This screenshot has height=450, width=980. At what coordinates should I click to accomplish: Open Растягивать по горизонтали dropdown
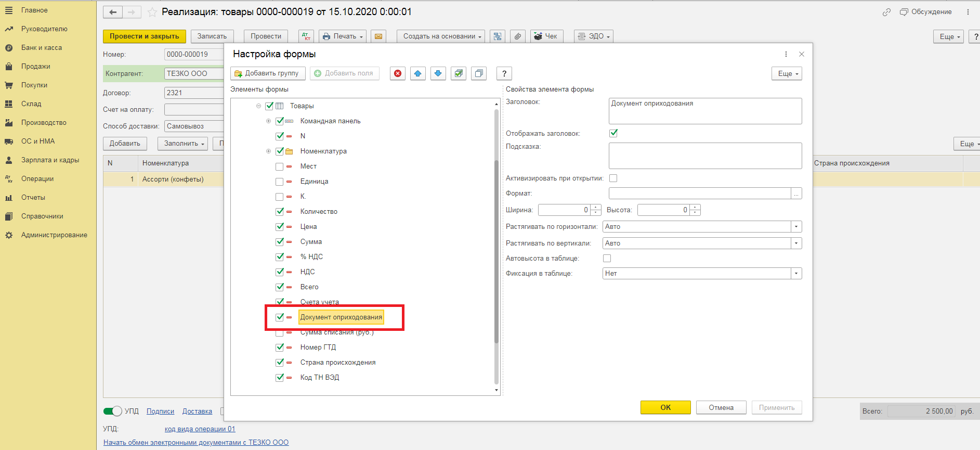coord(796,227)
